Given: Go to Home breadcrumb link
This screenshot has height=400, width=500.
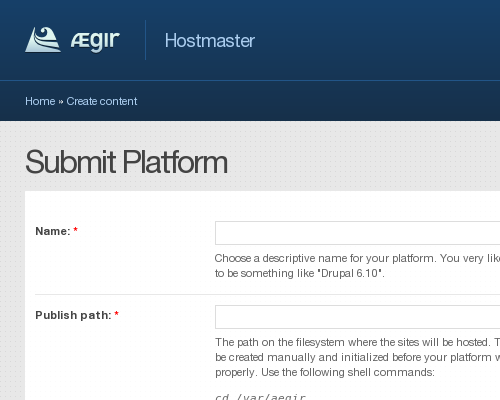Looking at the screenshot, I should (x=40, y=101).
